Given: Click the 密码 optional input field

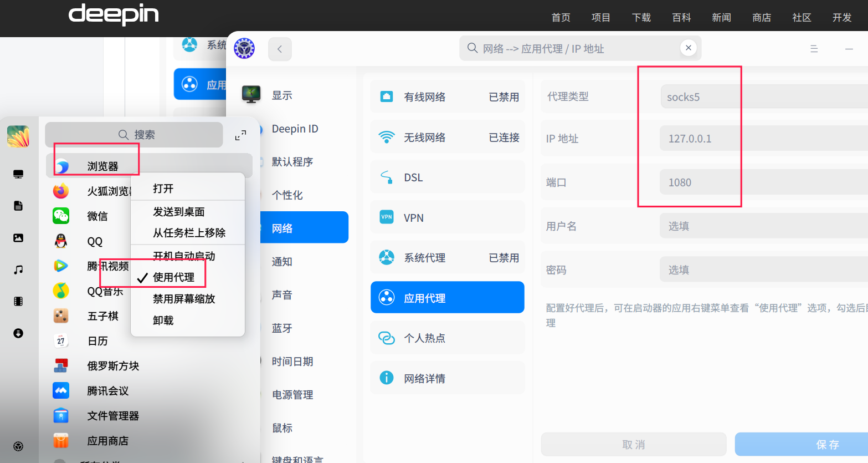Looking at the screenshot, I should click(764, 270).
